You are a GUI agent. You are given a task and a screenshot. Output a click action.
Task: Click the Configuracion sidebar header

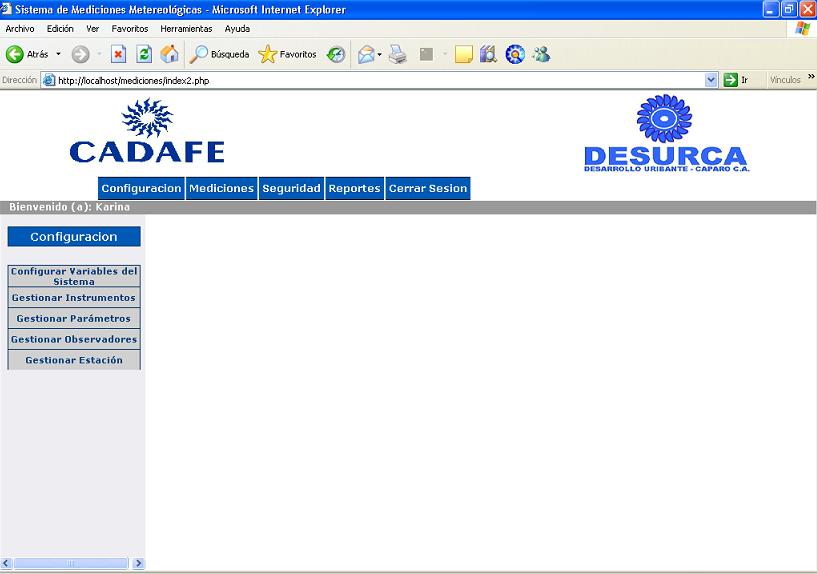(x=74, y=236)
